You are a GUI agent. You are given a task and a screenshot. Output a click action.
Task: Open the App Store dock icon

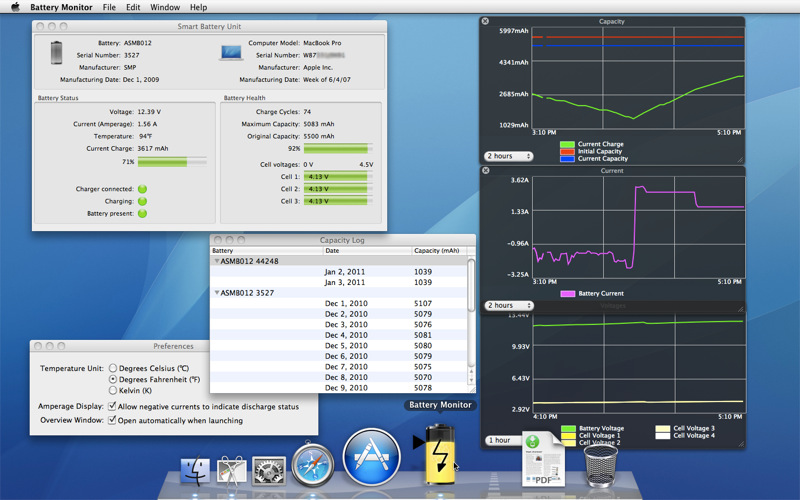point(371,457)
